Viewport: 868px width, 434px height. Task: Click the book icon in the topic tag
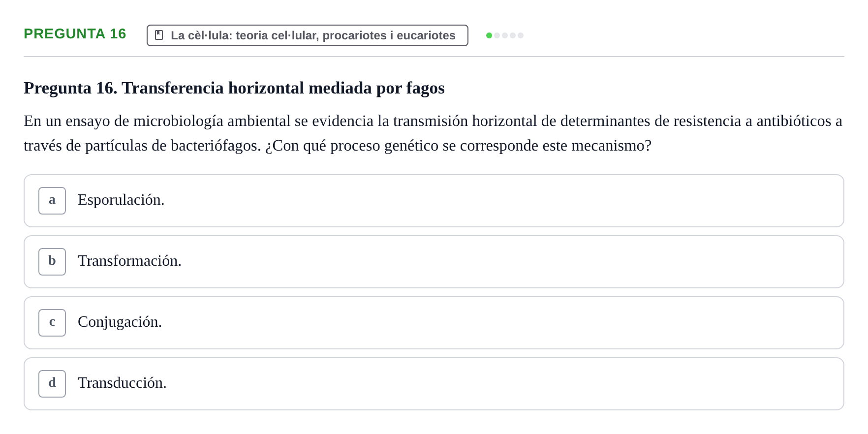(x=159, y=35)
